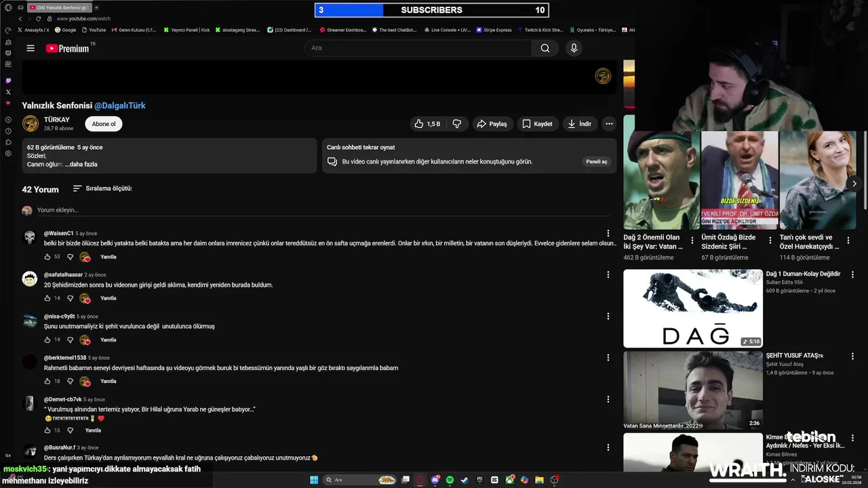Viewport: 868px width, 488px height.
Task: Open Windows Start menu
Action: tap(314, 480)
